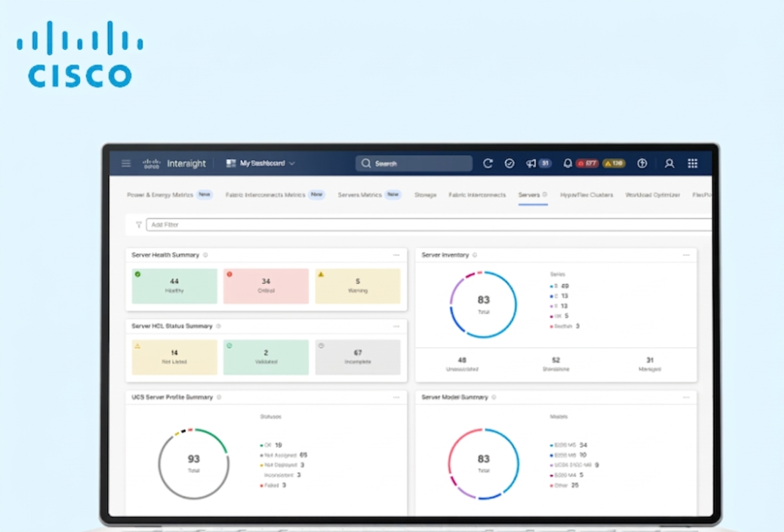
Task: Click the Inconsistent 3 legend entry
Action: click(x=282, y=475)
